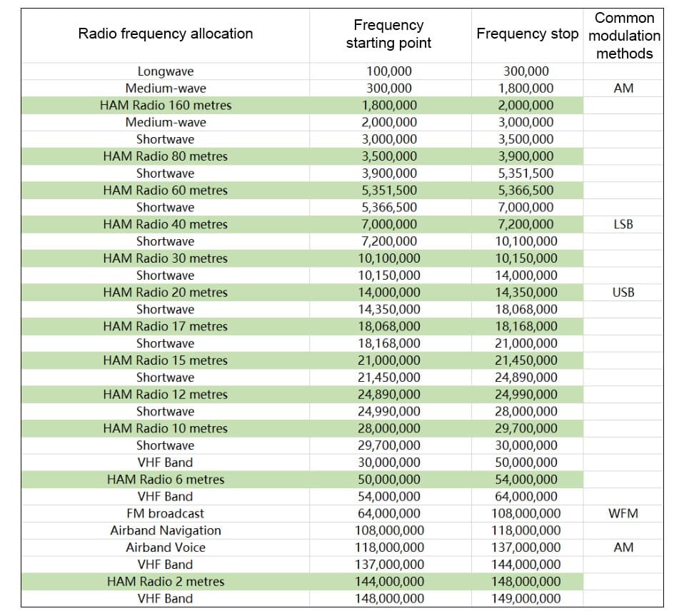684x616 pixels.
Task: Select the AM cell in Airband Voice row
Action: coord(623,547)
